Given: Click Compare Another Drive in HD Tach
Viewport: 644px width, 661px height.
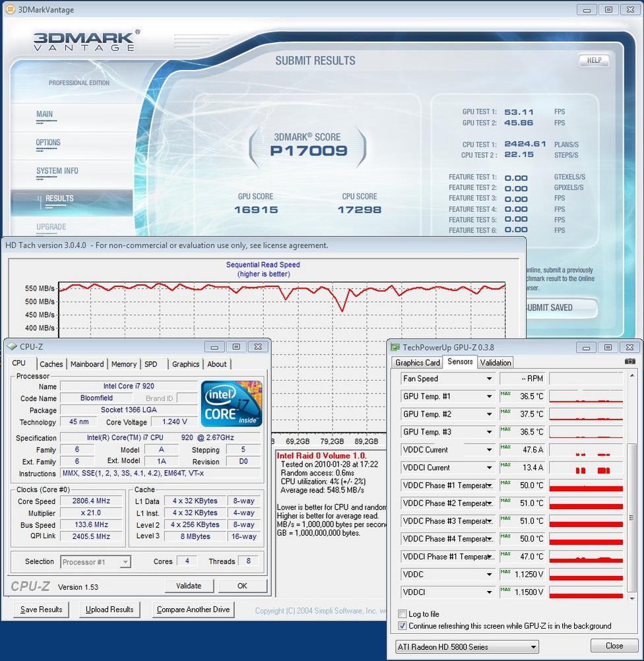Looking at the screenshot, I should click(193, 609).
